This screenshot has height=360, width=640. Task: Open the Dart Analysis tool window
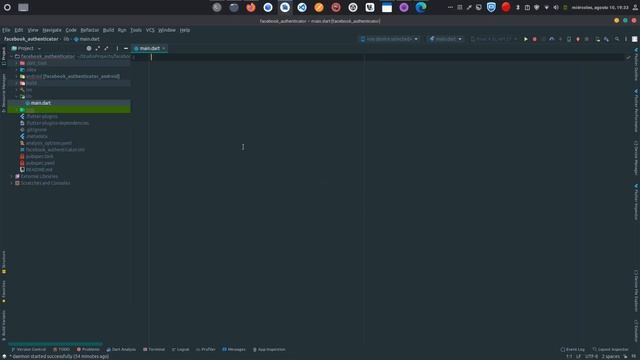pos(121,349)
